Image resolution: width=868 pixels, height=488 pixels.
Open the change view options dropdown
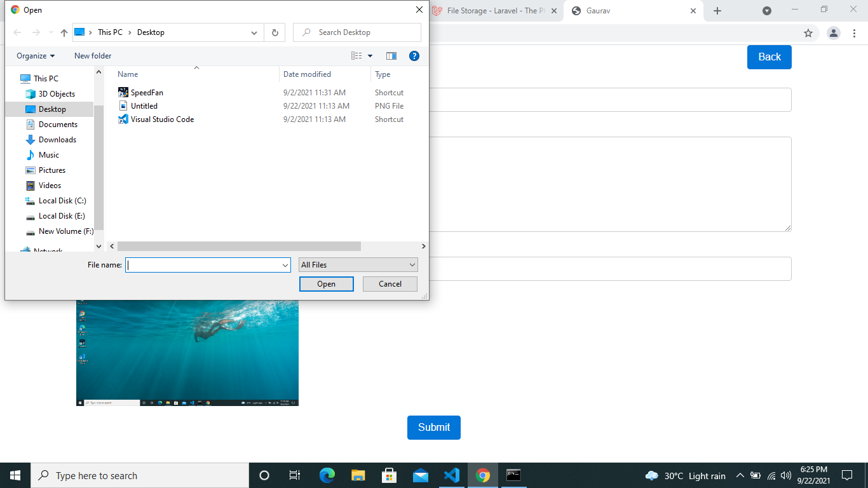[370, 56]
